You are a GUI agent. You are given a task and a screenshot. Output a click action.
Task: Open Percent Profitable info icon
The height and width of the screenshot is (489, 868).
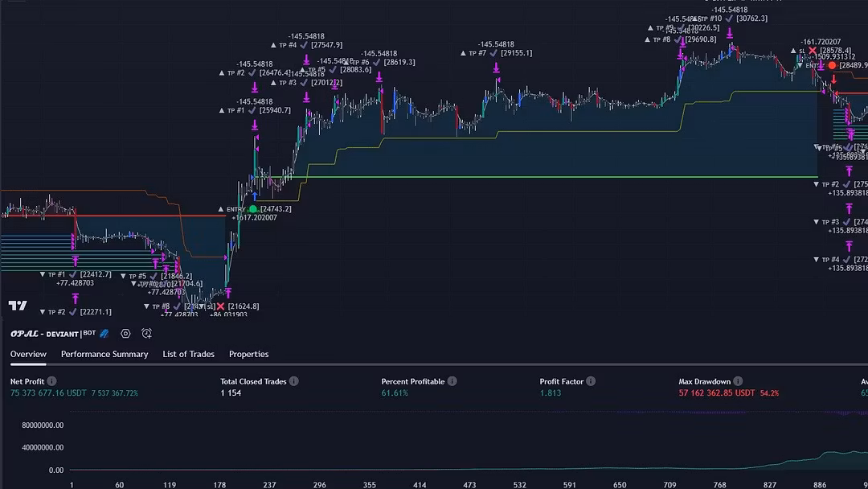tap(452, 381)
